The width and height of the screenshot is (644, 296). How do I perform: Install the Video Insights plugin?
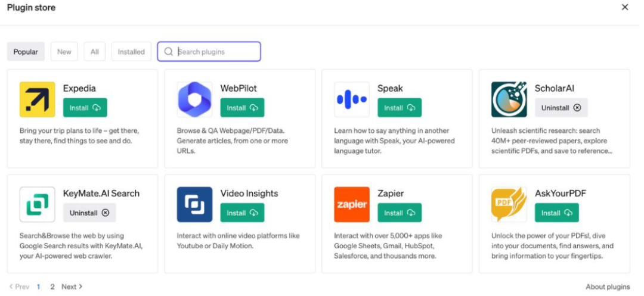pyautogui.click(x=242, y=213)
